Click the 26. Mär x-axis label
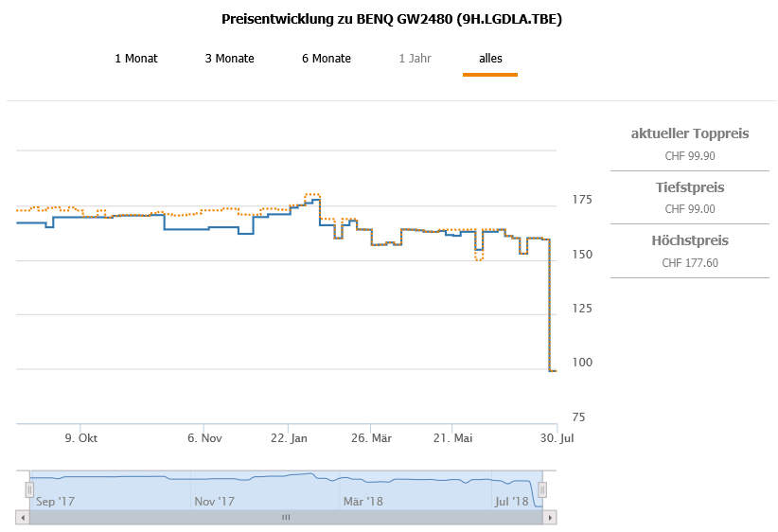 (372, 438)
